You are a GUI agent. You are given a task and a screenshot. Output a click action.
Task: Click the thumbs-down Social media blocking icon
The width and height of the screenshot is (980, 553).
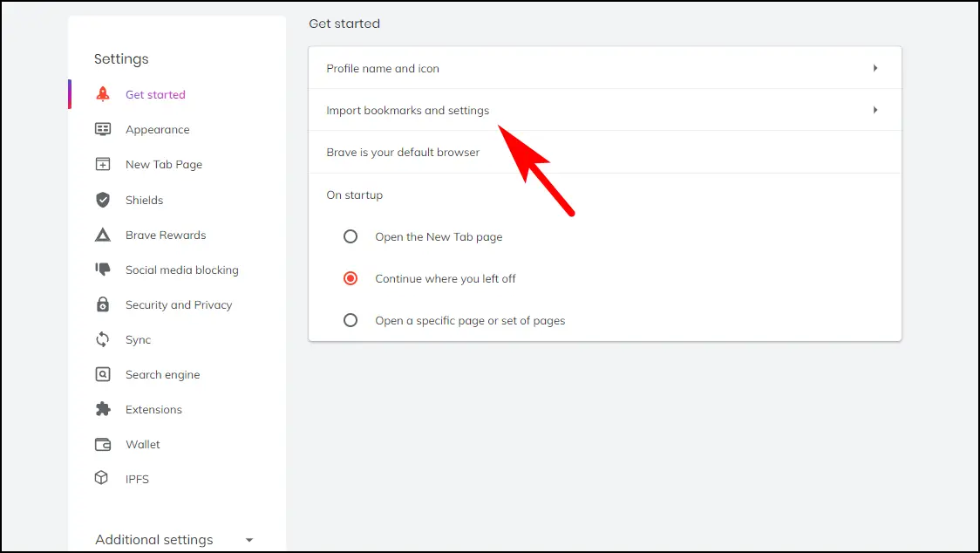[x=103, y=269]
